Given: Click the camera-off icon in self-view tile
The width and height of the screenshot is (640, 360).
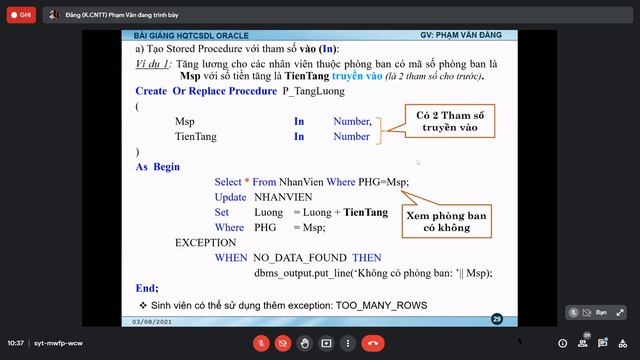Looking at the screenshot, I should (x=587, y=313).
